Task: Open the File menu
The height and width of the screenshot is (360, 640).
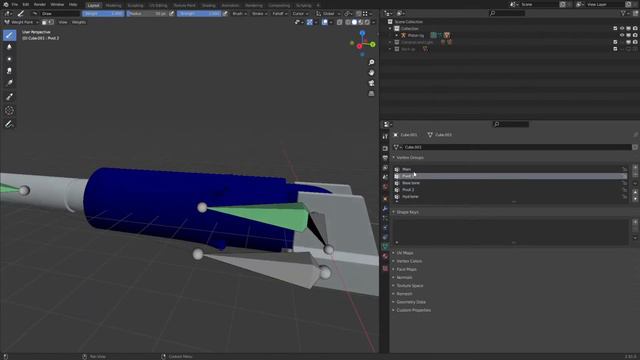Action: pos(15,4)
